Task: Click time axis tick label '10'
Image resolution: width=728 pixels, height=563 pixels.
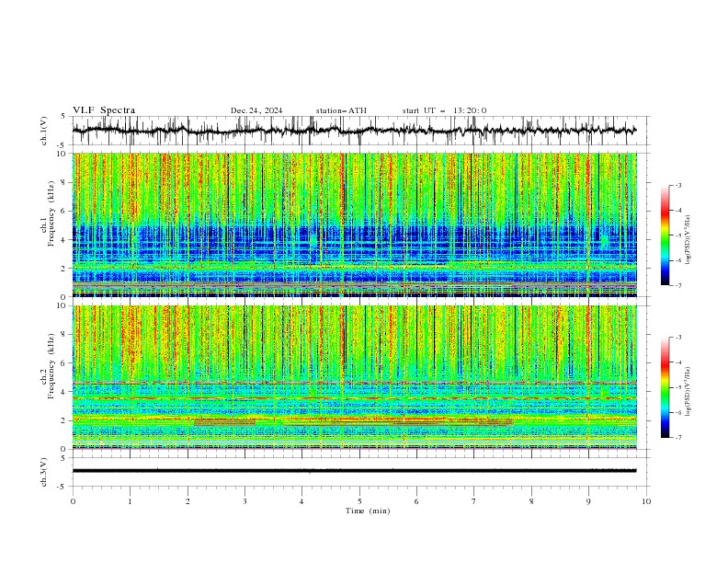Action: coord(646,501)
